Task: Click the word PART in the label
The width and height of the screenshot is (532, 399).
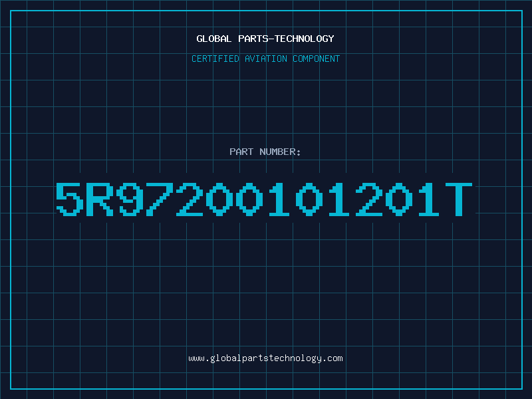Action: [241, 152]
